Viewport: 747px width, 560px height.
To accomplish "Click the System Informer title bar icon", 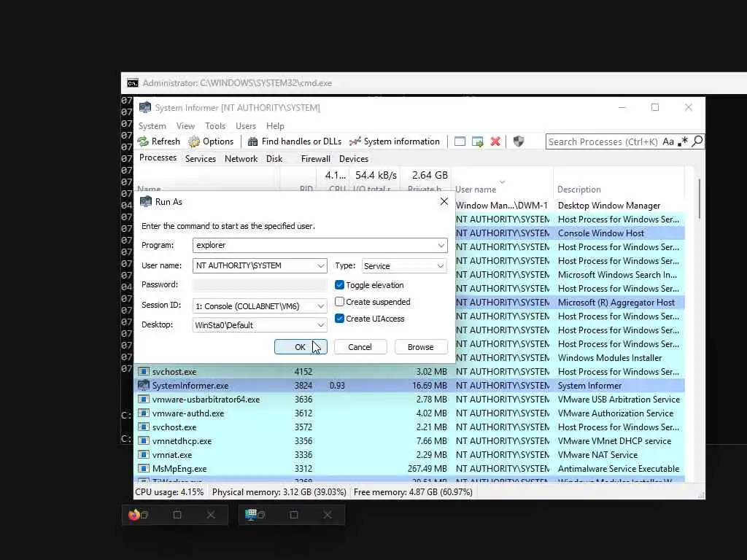I will (x=145, y=107).
